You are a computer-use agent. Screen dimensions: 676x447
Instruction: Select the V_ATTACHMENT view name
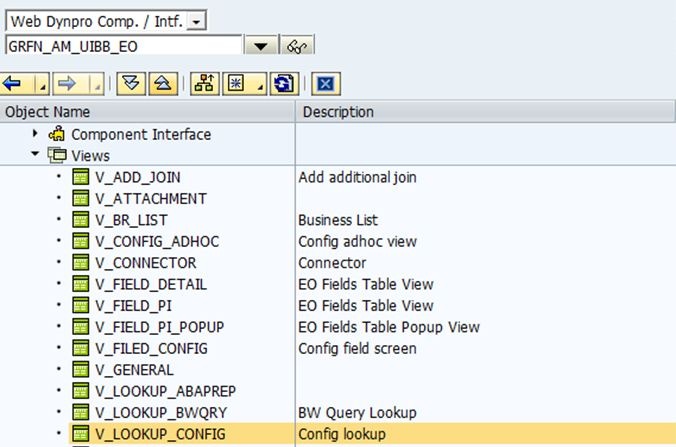click(151, 199)
